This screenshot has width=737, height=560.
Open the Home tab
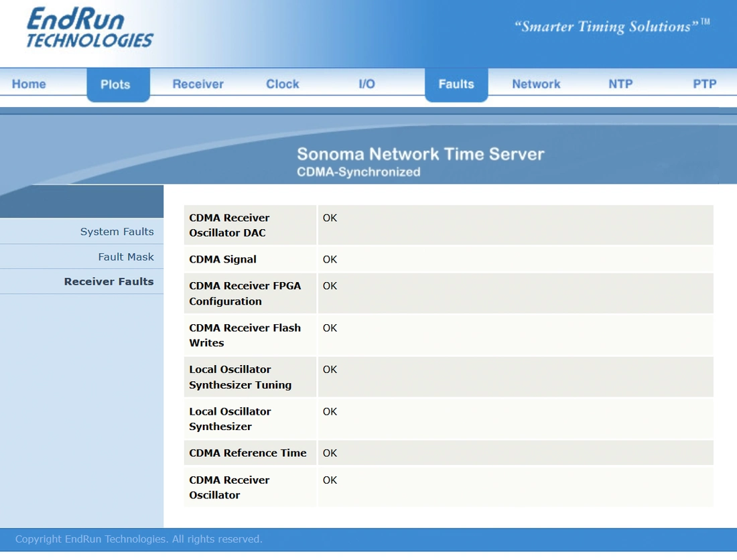click(29, 84)
